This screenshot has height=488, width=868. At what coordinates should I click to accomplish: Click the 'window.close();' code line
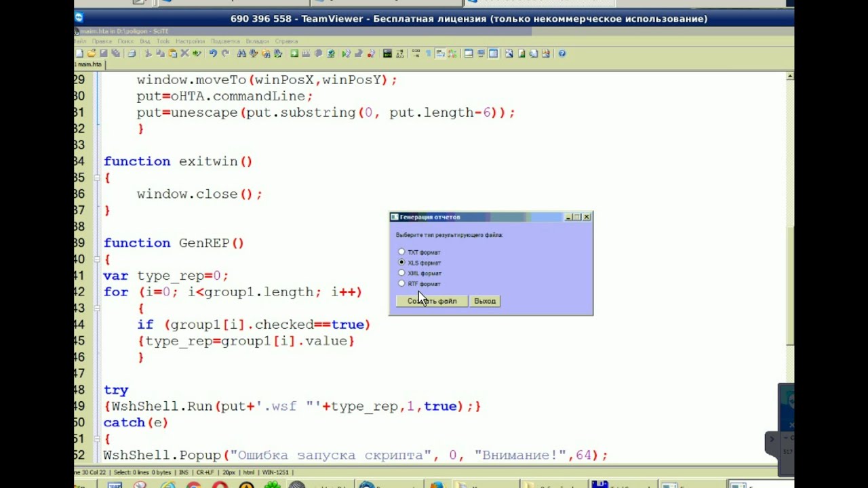pos(199,194)
